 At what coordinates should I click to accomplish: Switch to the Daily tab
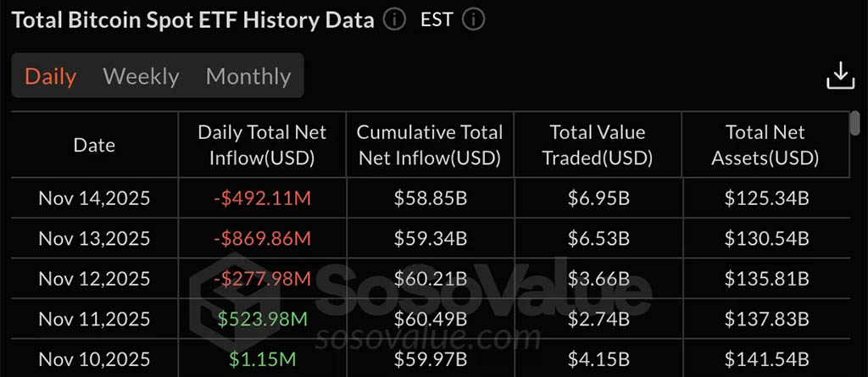point(51,76)
